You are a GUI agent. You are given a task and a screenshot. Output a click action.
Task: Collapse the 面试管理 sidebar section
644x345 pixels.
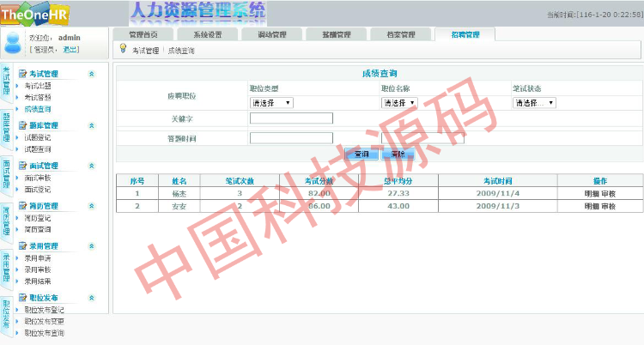[x=92, y=166]
